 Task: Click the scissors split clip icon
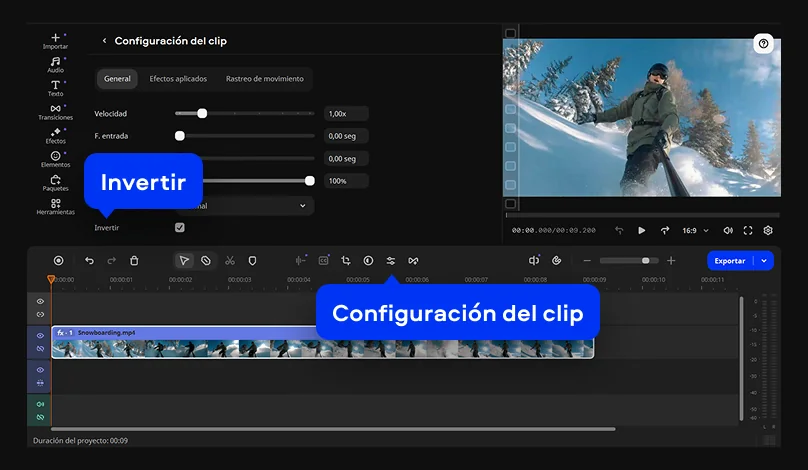(229, 260)
